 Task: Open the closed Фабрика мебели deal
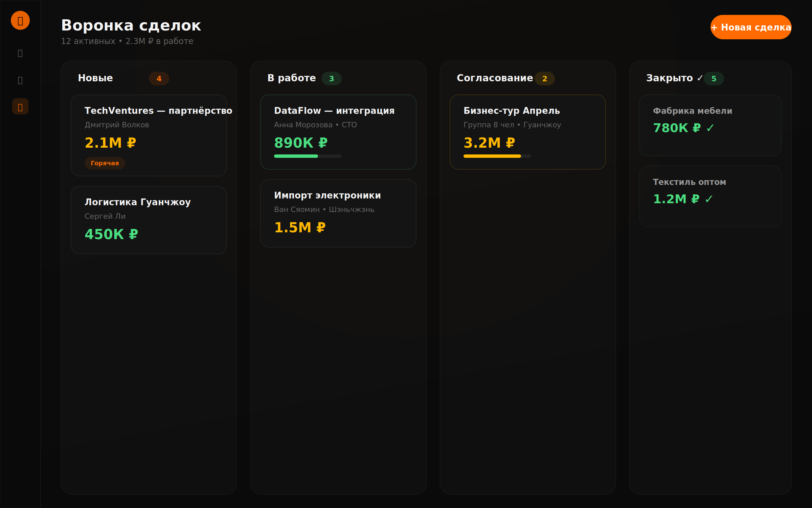point(710,125)
